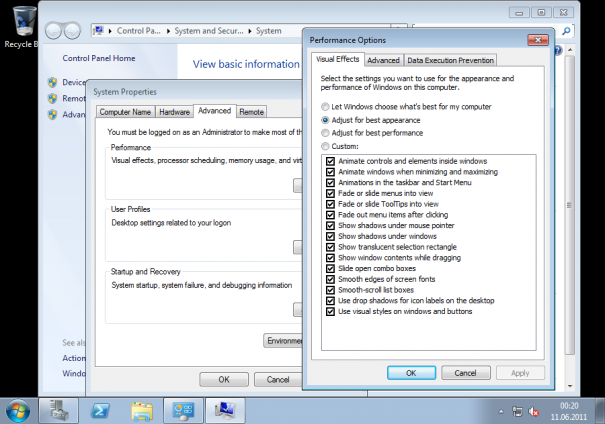Click the shield icon beside Remote settings link
This screenshot has height=424, width=605.
52,98
